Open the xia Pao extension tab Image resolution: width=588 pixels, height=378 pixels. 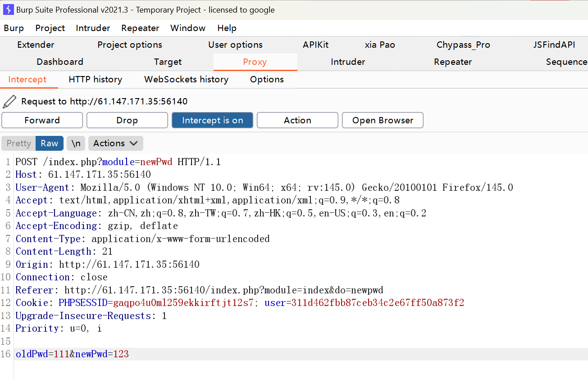tap(380, 45)
